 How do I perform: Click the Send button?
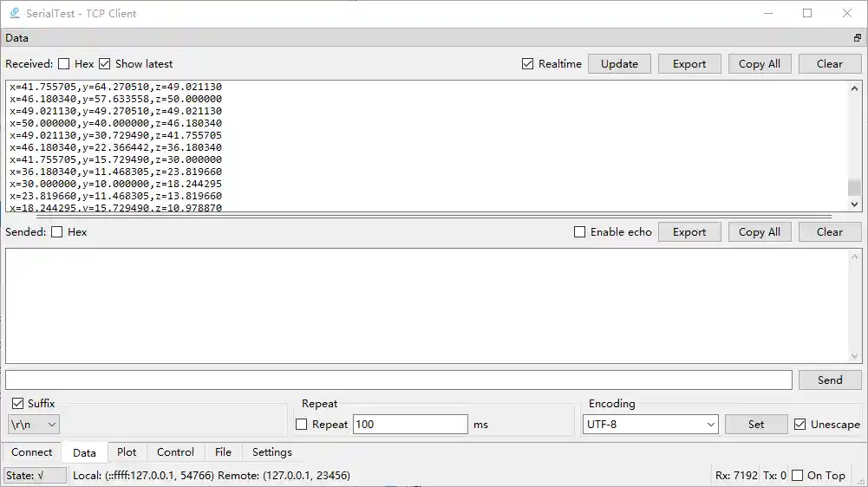tap(830, 380)
